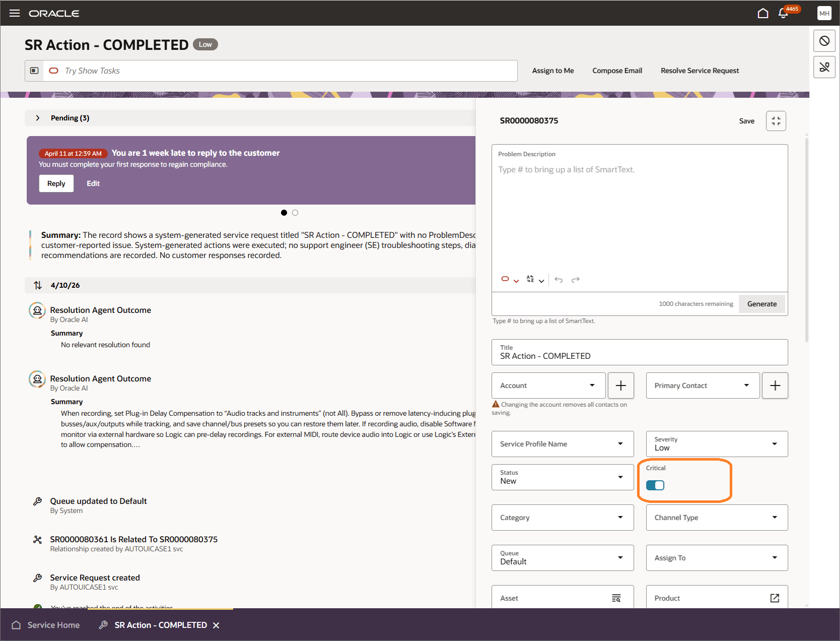This screenshot has width=840, height=641.
Task: Open the Severity dropdown showing Low
Action: click(717, 444)
